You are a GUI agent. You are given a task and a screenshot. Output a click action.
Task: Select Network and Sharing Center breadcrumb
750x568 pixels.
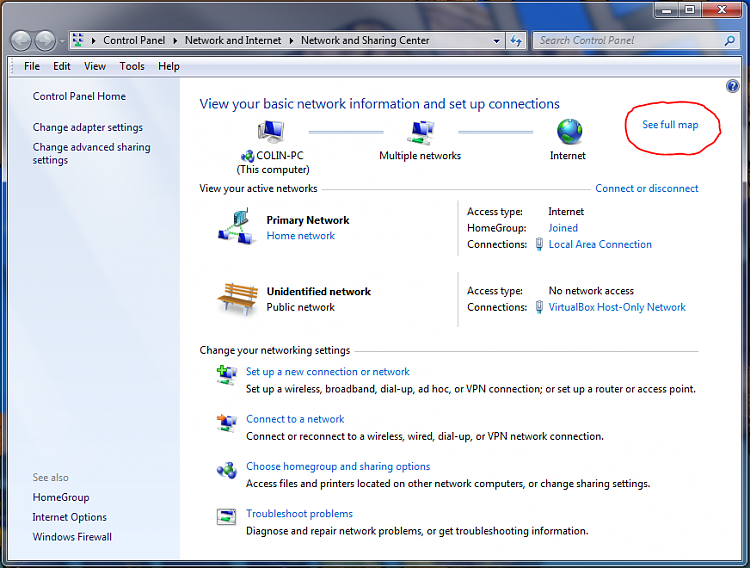click(x=365, y=40)
